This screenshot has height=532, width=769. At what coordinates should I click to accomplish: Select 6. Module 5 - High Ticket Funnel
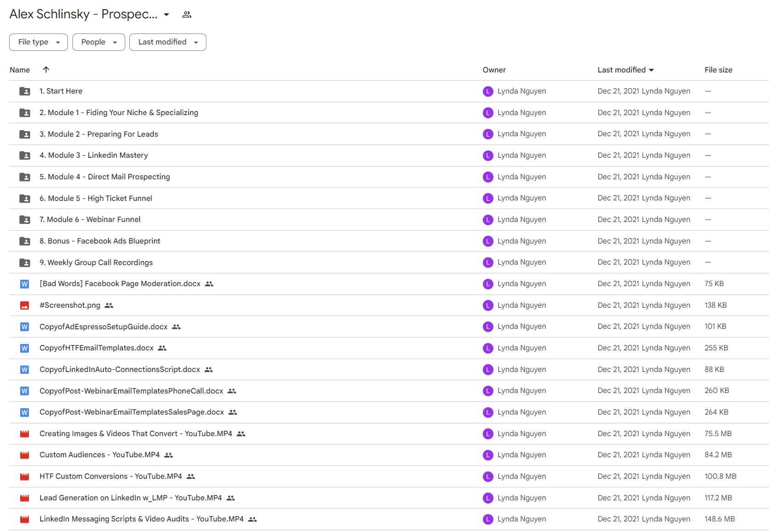[96, 199]
